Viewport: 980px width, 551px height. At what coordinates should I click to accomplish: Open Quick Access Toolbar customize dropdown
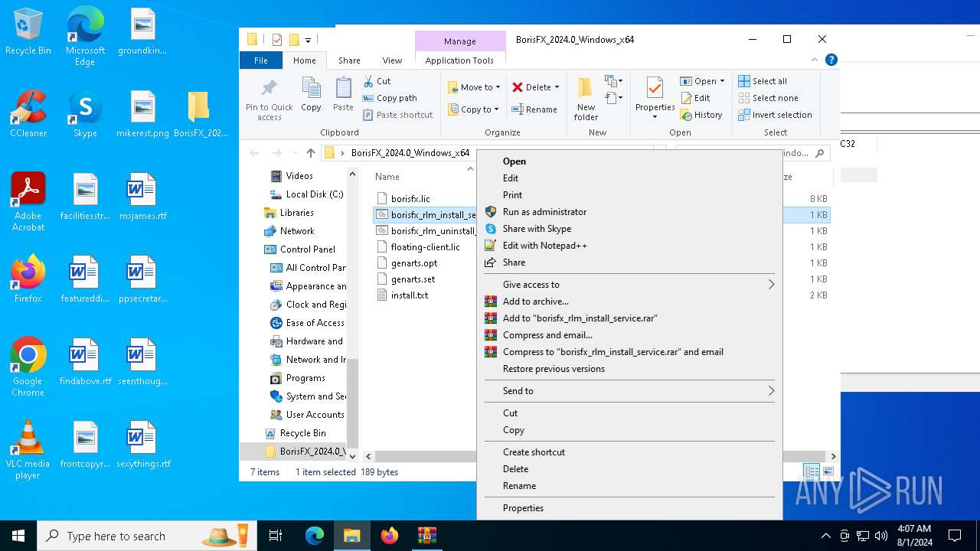pyautogui.click(x=308, y=40)
